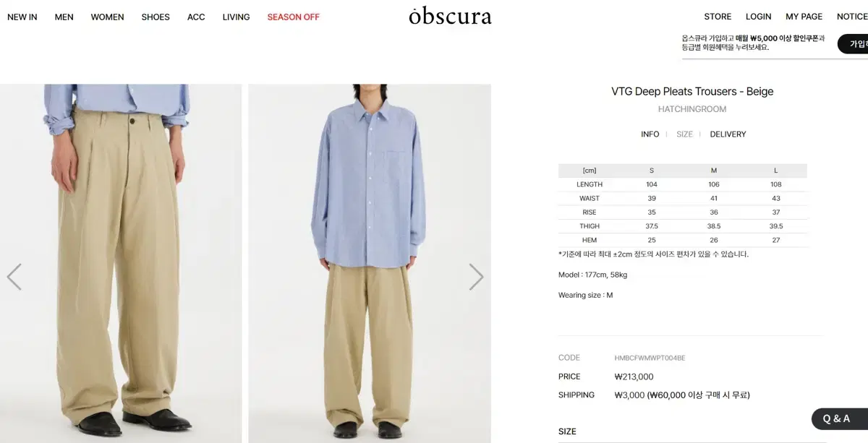Screen dimensions: 868x443
Task: Click the close-up trousers product image
Action: tap(121, 263)
